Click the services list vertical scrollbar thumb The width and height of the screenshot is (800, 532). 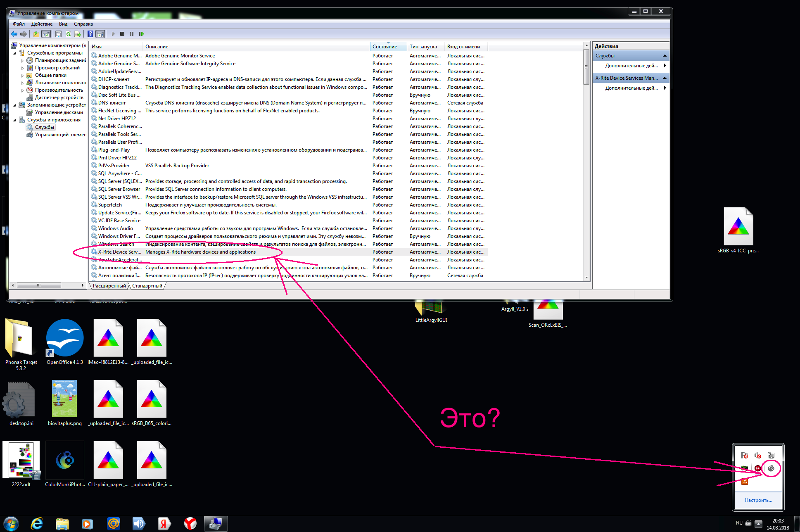[586, 67]
